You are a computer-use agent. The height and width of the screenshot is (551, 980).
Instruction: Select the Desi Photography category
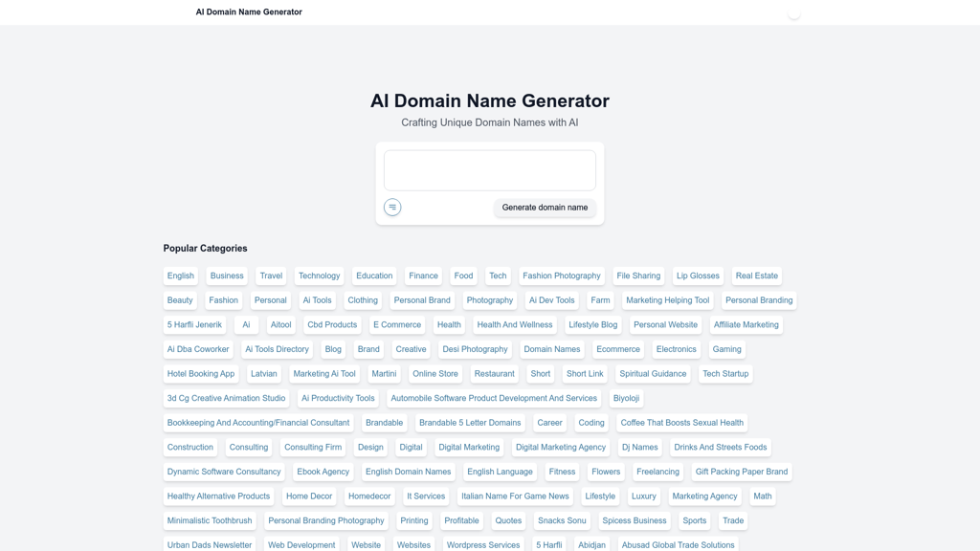tap(476, 349)
